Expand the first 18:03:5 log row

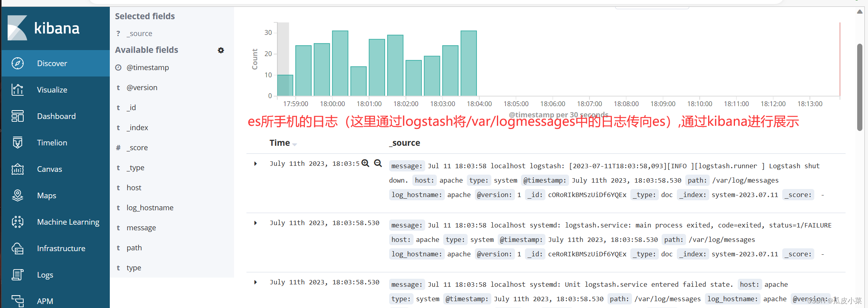(x=255, y=163)
